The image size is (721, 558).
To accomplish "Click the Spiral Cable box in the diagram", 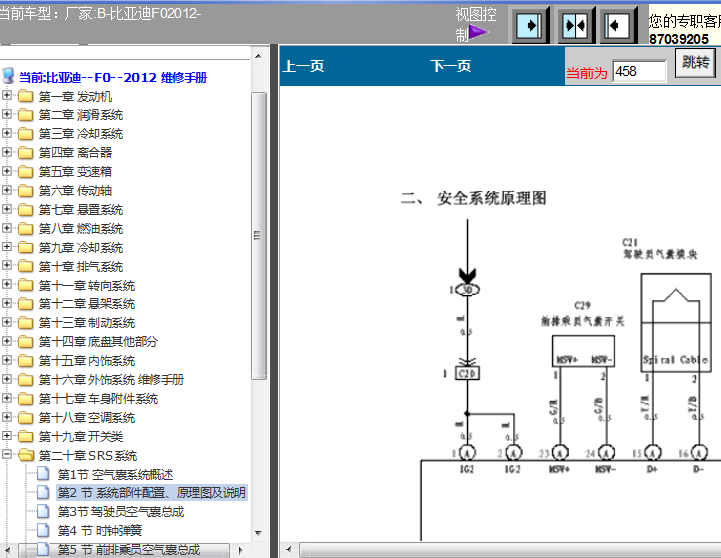I will 676,322.
